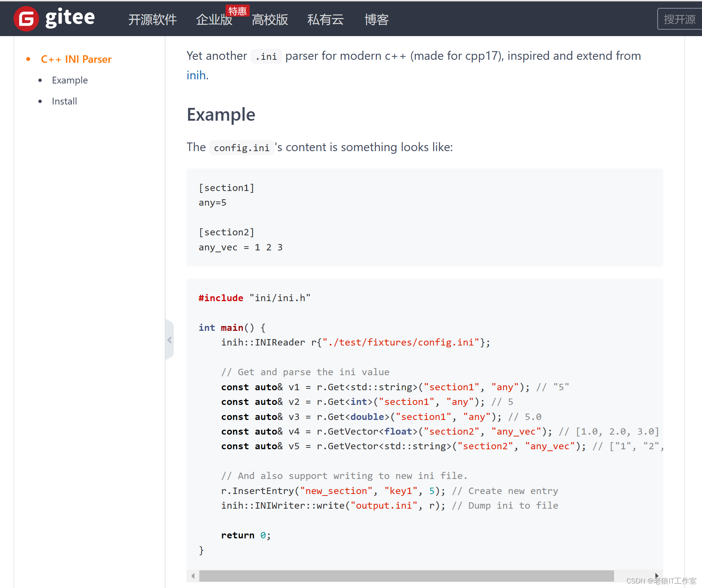
Task: Click the 特惠 red badge
Action: click(x=237, y=11)
